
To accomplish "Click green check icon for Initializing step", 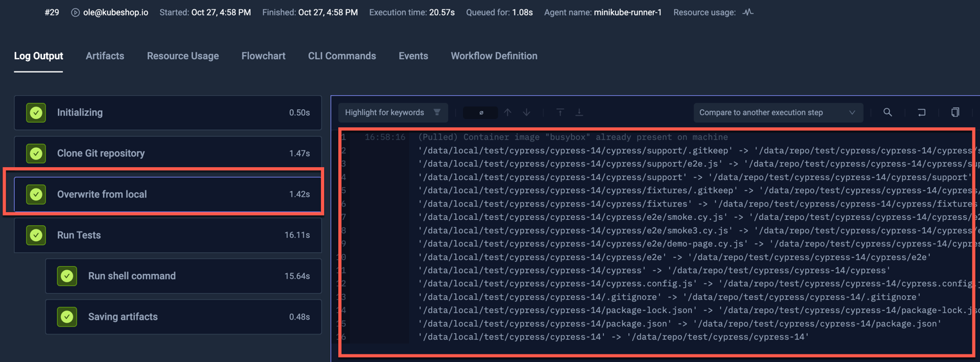I will (x=36, y=113).
